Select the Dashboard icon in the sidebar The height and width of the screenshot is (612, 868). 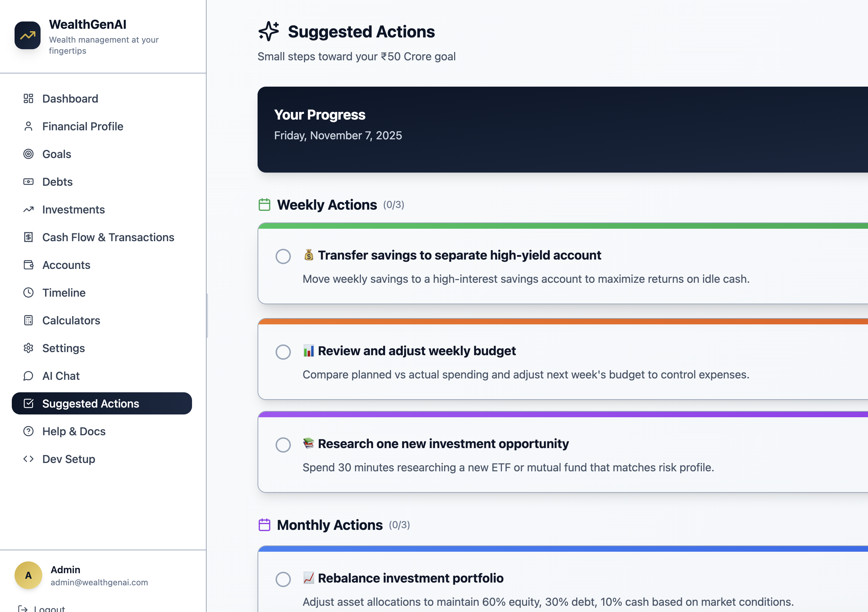click(28, 99)
